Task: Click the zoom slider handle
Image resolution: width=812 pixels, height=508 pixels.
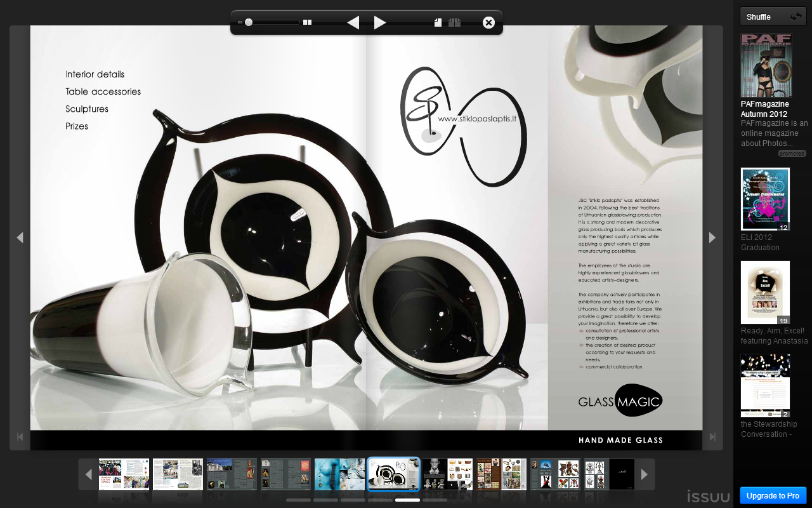Action: tap(249, 22)
